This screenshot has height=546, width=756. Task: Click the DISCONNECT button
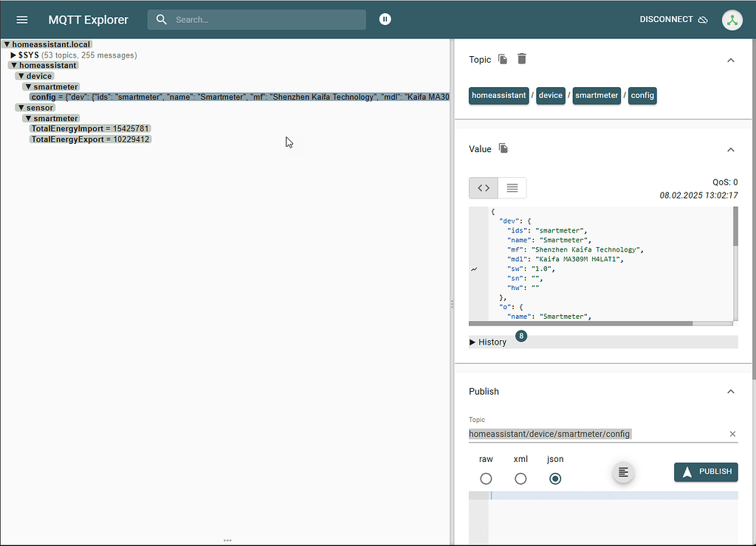click(665, 19)
